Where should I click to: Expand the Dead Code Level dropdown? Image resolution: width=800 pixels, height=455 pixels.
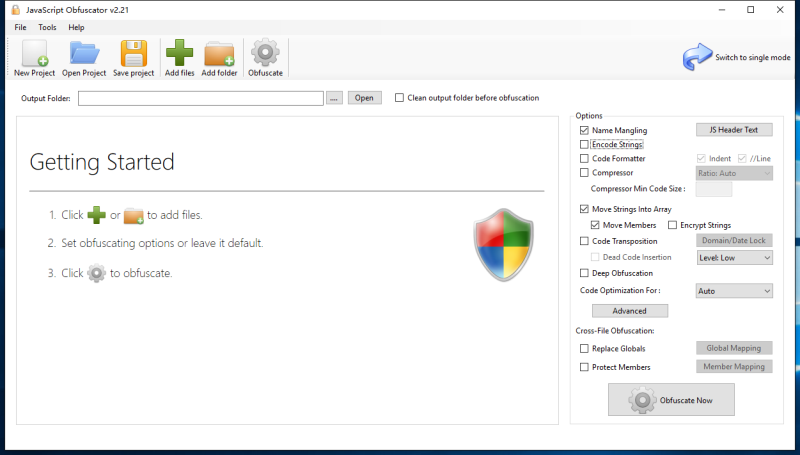point(734,258)
